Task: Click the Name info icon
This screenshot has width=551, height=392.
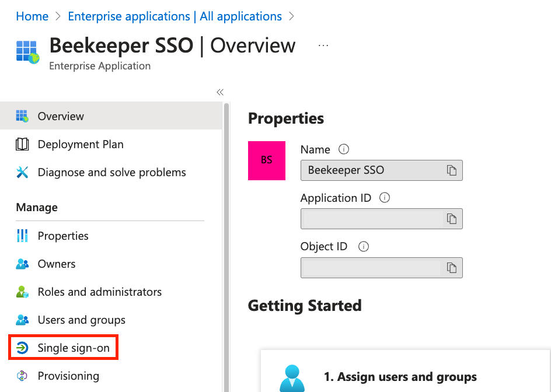Action: coord(344,149)
